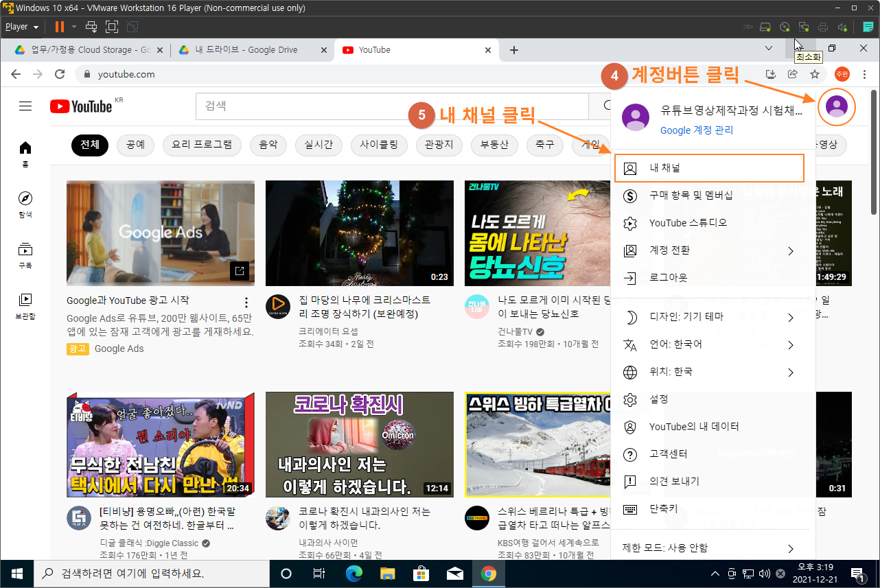The height and width of the screenshot is (588, 880).
Task: Open Task View on taskbar
Action: point(319,574)
